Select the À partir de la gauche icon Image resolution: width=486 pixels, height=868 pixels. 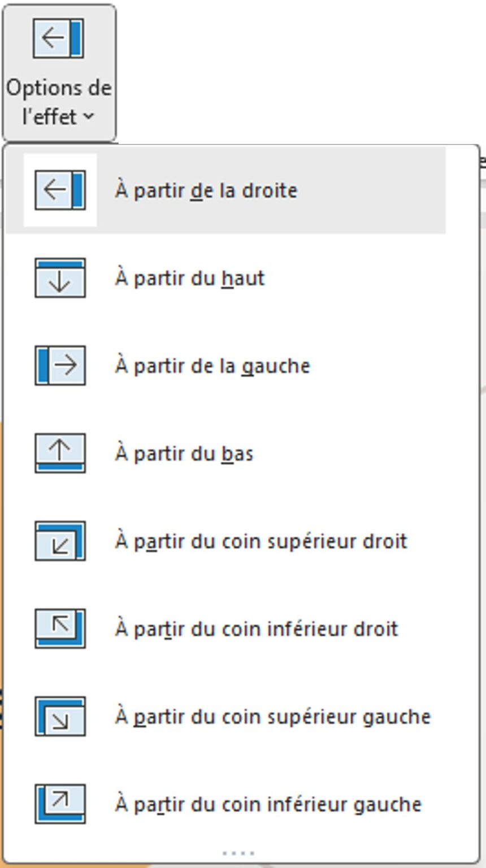[x=59, y=366]
